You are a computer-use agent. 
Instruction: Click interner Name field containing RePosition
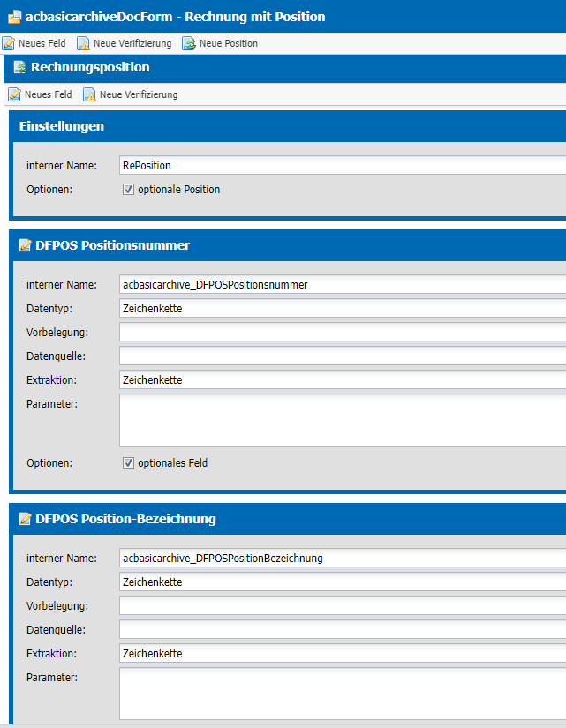click(x=342, y=165)
